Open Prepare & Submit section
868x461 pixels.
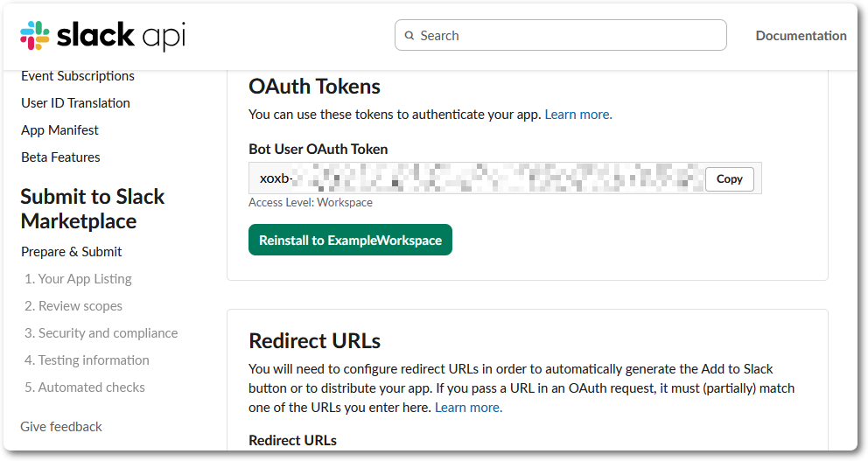pos(72,252)
